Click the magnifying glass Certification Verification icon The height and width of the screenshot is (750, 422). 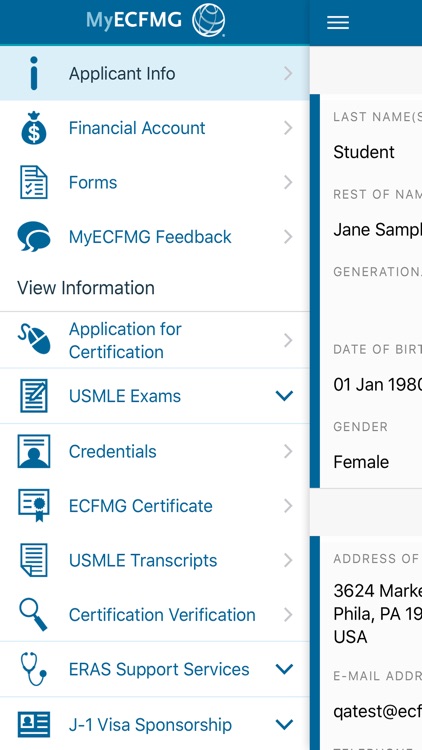[33, 615]
